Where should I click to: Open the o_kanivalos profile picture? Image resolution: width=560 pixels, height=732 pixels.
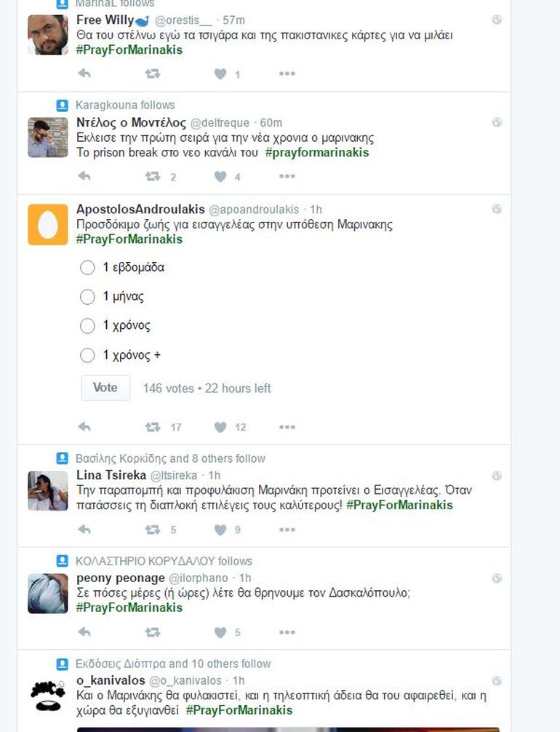pyautogui.click(x=47, y=696)
